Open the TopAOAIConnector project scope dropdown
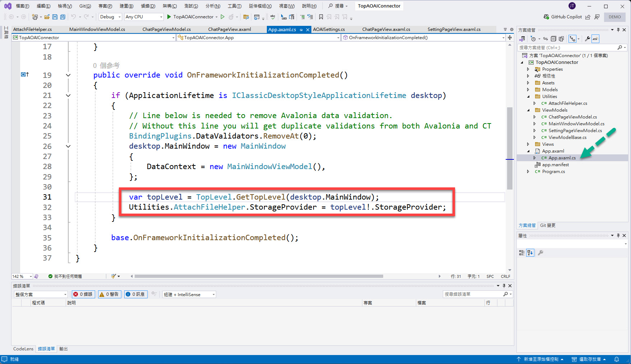Viewport: 631px width, 364px height. (94, 37)
